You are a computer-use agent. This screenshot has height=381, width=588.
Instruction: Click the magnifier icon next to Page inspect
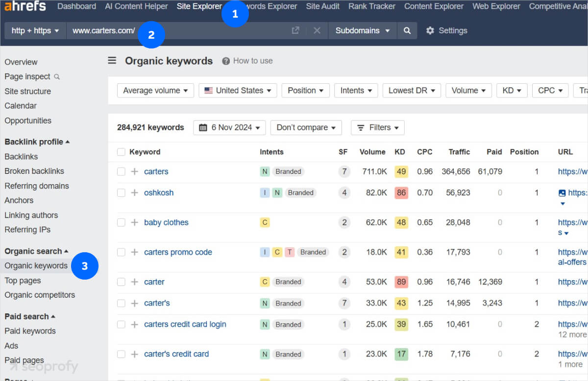(57, 77)
